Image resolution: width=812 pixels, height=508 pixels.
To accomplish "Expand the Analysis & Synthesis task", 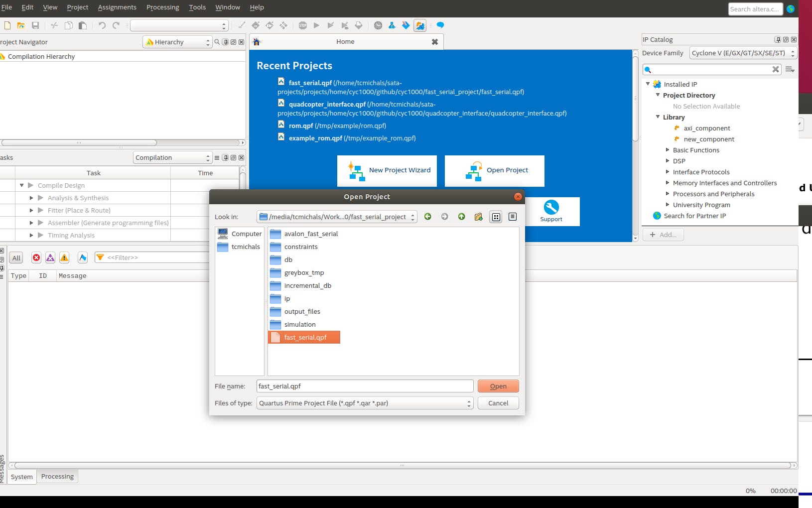I will pos(31,198).
